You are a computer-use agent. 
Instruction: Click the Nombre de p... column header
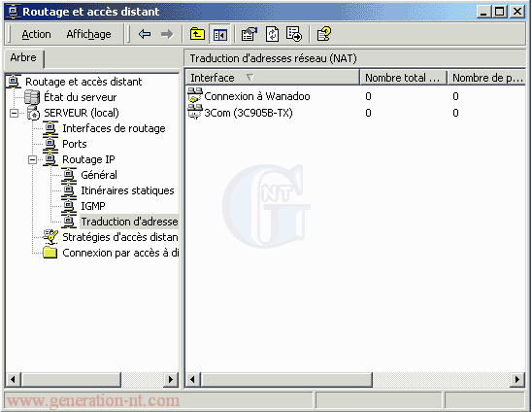(x=486, y=78)
